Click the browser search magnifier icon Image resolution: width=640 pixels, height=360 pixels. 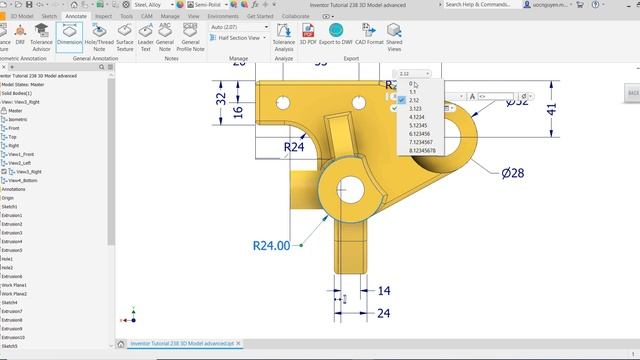pyautogui.click(x=102, y=67)
